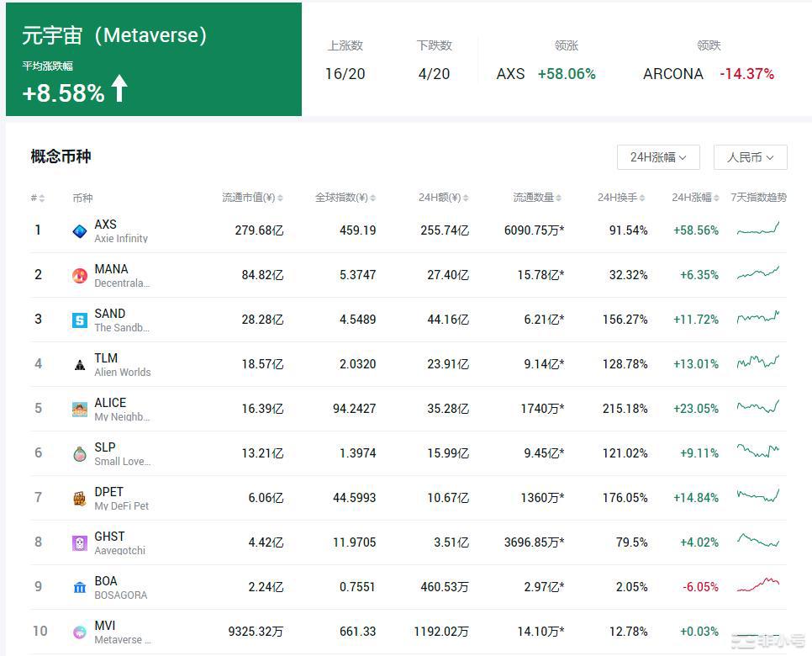The image size is (812, 656).
Task: Click the MANA Decentraland coin icon
Action: pos(80,276)
